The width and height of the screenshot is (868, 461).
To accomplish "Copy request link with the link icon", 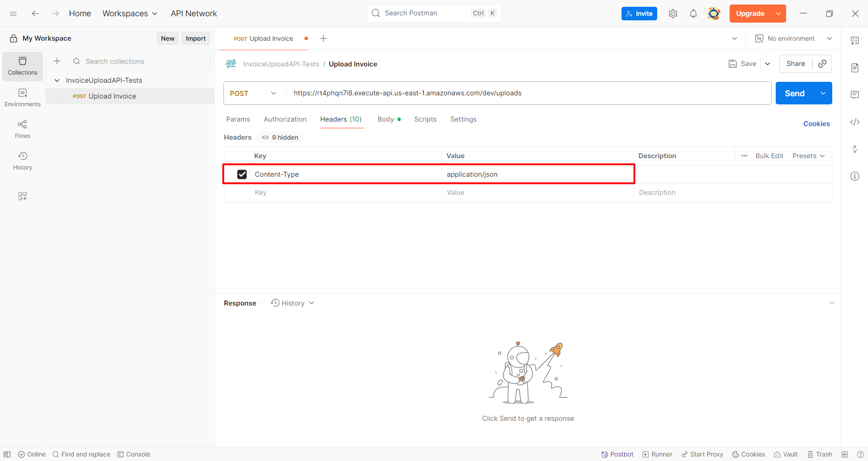I will click(822, 64).
